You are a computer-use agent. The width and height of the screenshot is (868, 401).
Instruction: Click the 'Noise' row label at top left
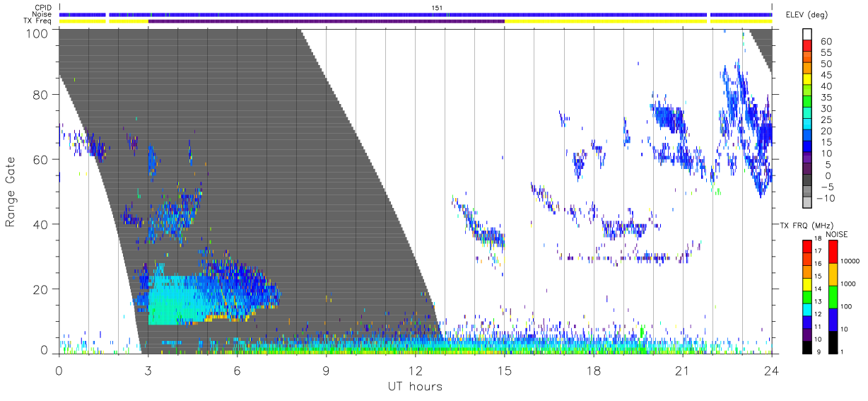[42, 14]
